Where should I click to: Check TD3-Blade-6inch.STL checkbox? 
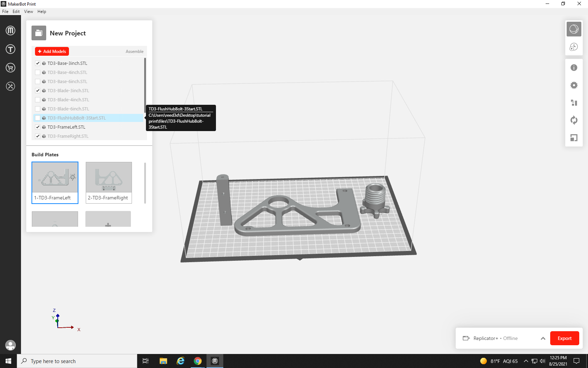click(38, 109)
